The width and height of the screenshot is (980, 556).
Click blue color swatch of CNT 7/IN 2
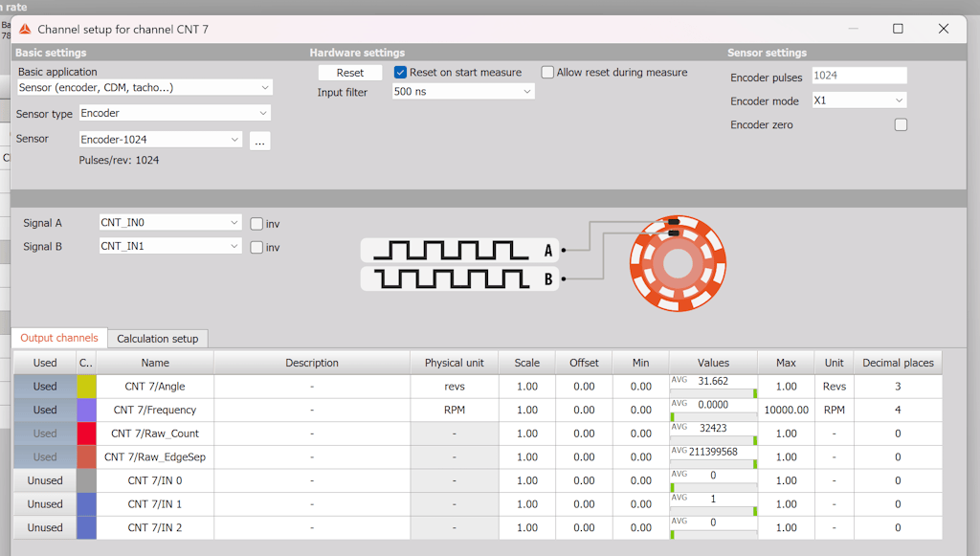[86, 528]
